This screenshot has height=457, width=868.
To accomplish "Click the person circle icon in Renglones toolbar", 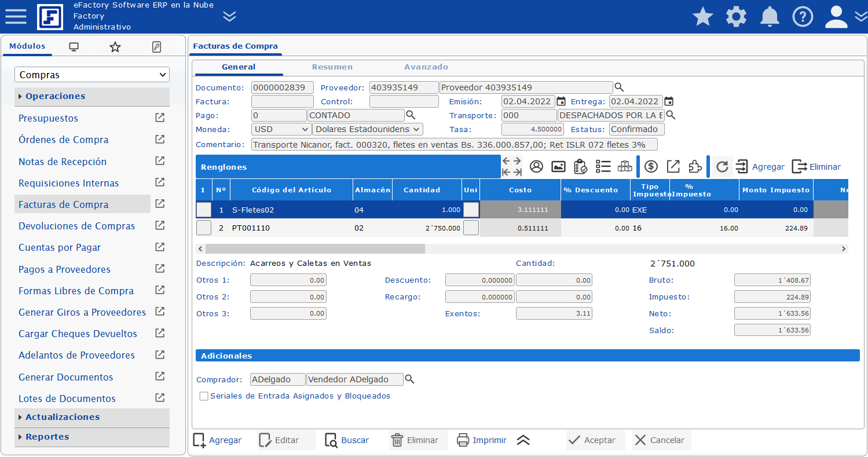I will click(536, 167).
